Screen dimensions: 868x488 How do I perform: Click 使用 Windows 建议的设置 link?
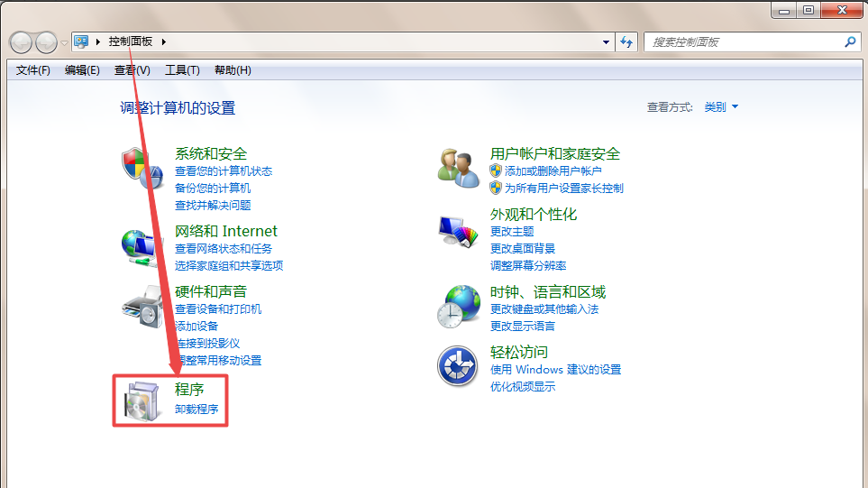coord(556,370)
